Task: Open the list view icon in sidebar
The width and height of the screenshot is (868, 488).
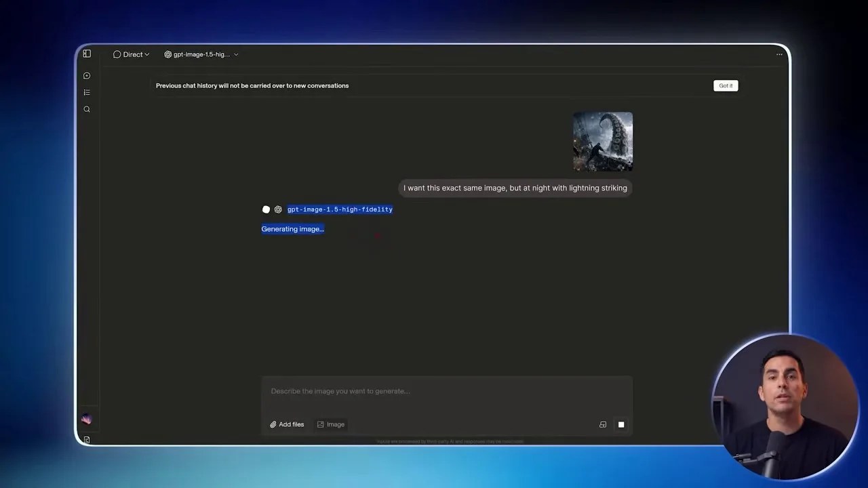Action: click(x=87, y=92)
